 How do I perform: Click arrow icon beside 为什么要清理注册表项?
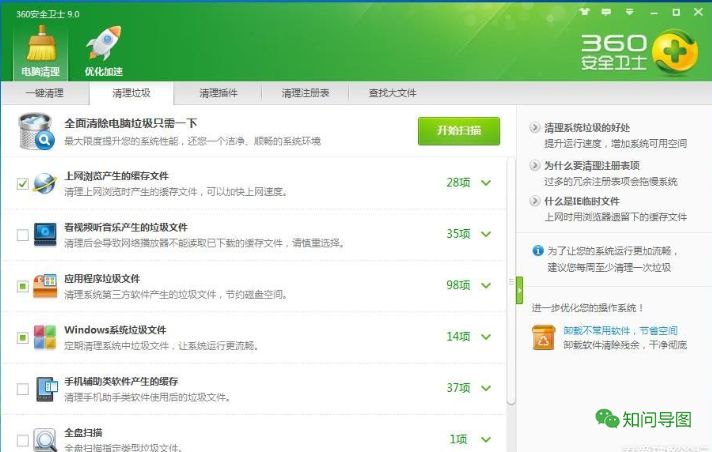pyautogui.click(x=535, y=165)
